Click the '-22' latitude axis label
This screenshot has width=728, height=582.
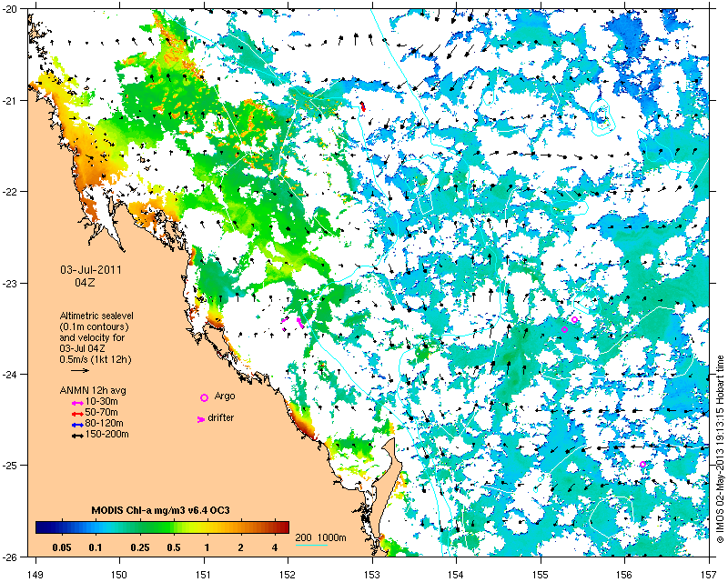click(9, 192)
